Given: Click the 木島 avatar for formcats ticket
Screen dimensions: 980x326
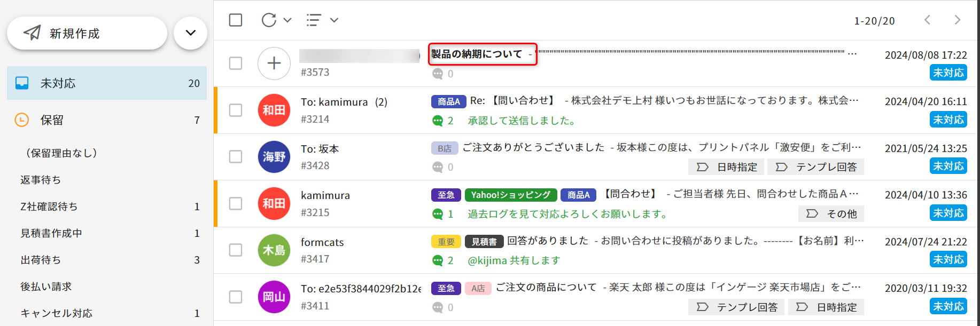Looking at the screenshot, I should coord(274,250).
